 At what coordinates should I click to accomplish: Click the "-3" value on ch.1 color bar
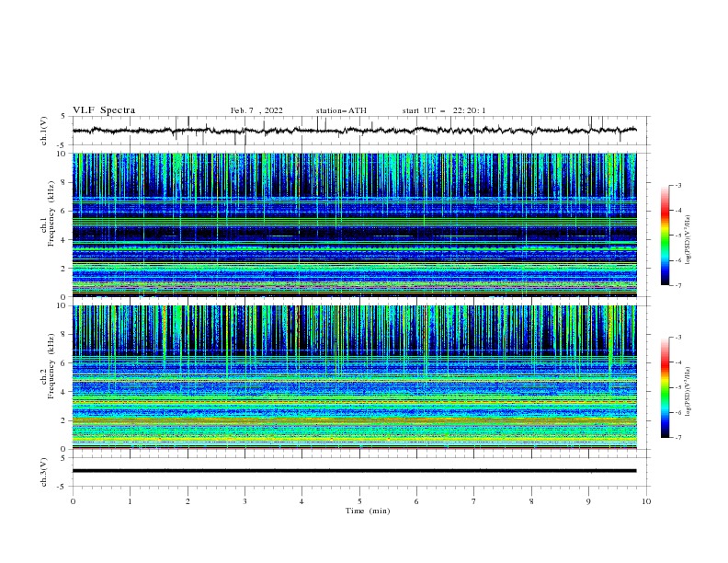(678, 185)
